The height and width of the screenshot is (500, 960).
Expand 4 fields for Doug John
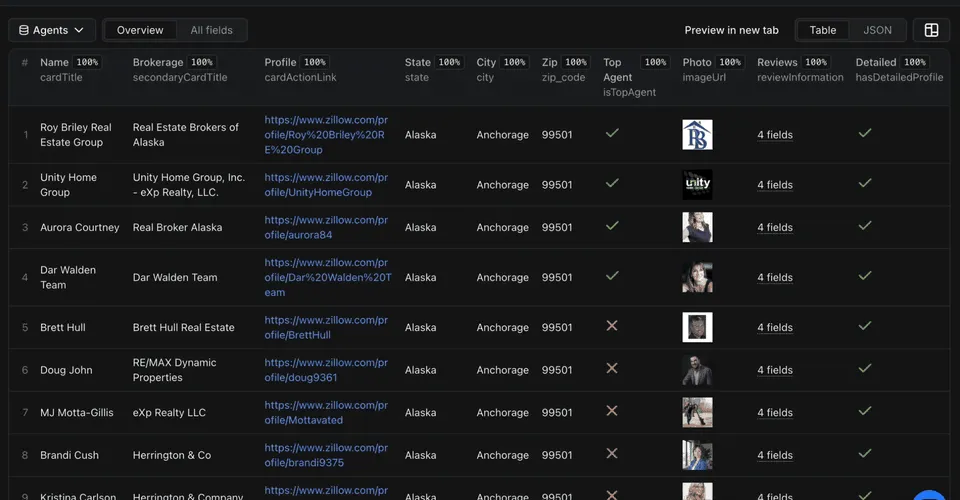774,370
